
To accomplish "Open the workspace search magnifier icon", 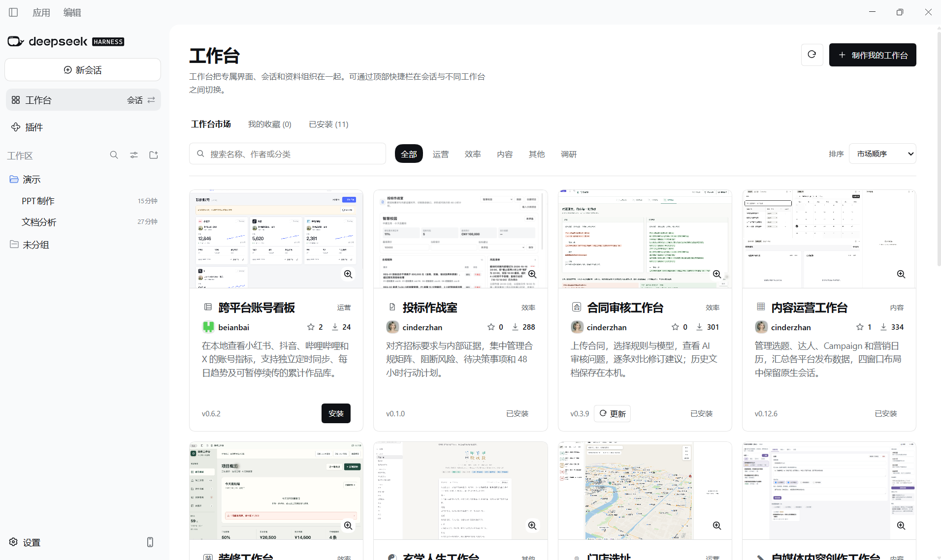I will pyautogui.click(x=114, y=155).
